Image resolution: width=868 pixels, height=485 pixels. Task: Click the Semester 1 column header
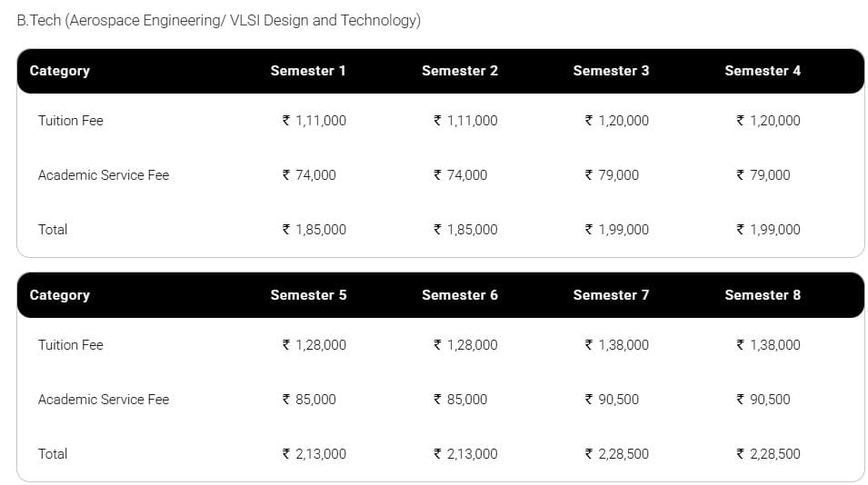(x=308, y=71)
